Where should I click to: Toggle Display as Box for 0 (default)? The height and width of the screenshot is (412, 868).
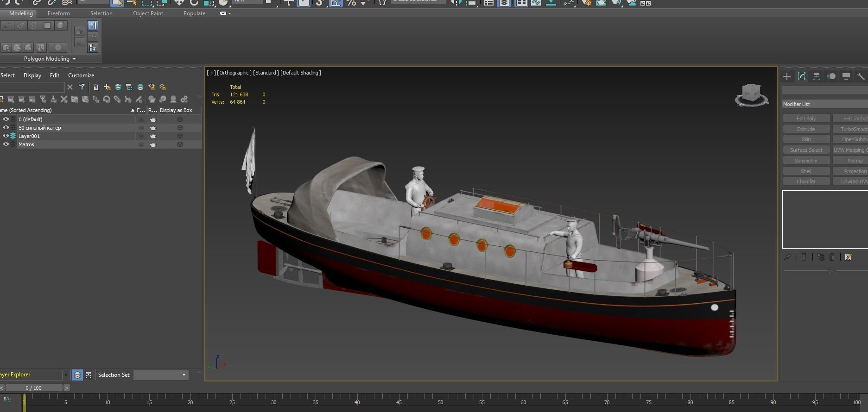pos(180,119)
